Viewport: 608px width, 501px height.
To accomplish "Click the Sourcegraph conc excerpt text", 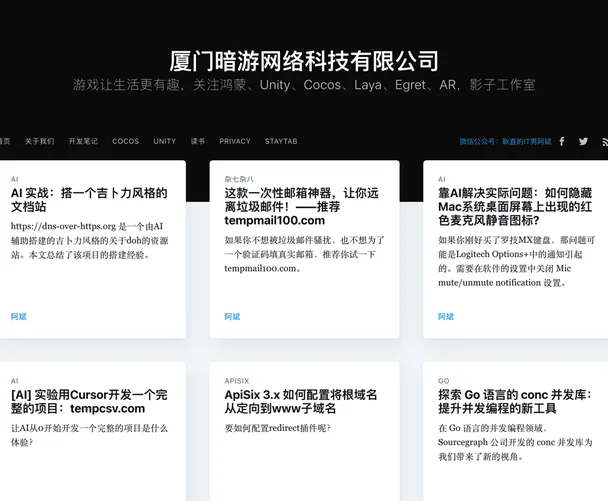I will tap(515, 442).
